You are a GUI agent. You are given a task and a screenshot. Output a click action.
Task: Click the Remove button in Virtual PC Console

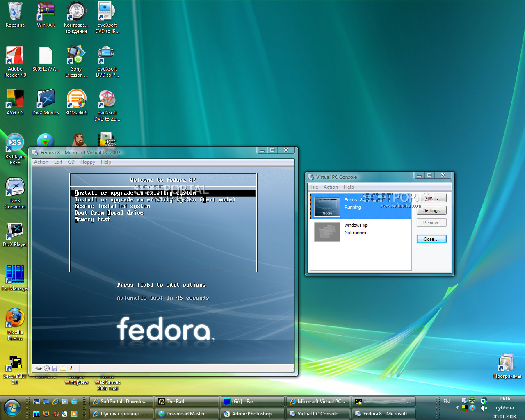(x=431, y=223)
